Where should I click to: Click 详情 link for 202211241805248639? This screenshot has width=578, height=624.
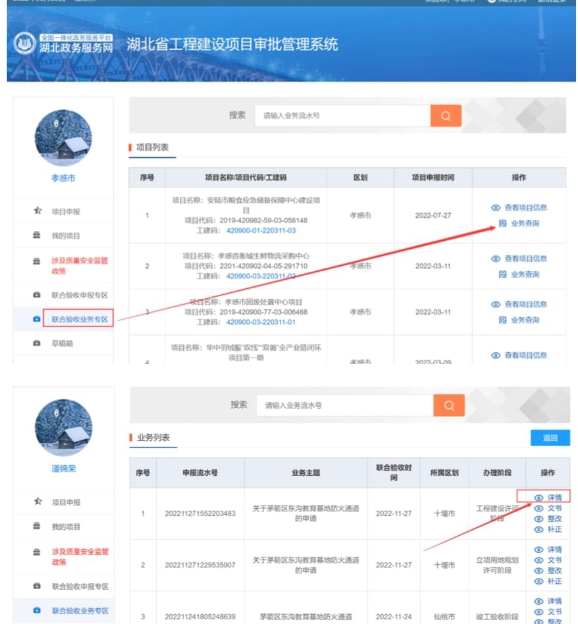pyautogui.click(x=555, y=601)
